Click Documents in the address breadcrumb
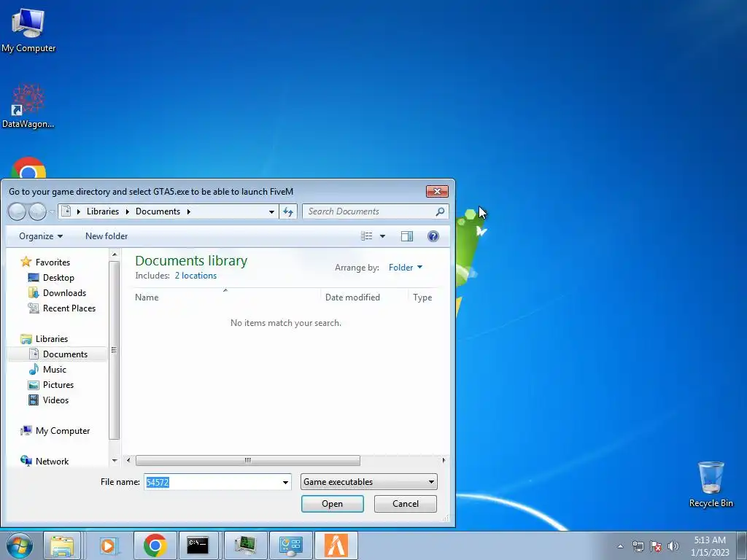This screenshot has height=560, width=747. click(158, 211)
